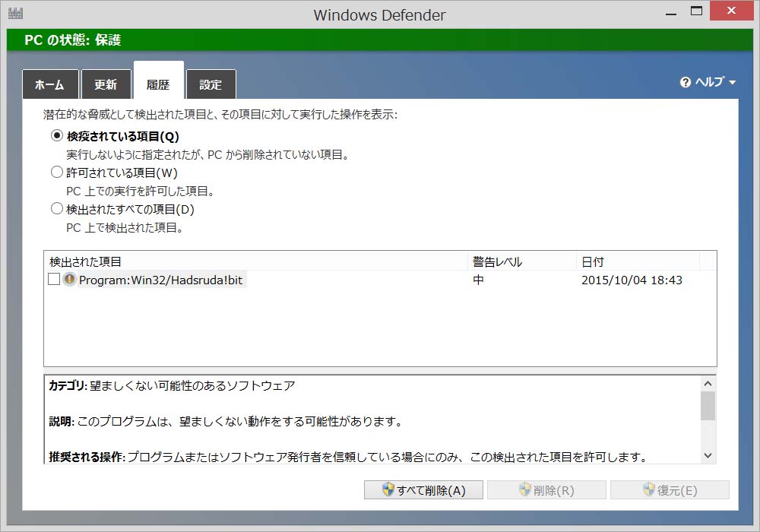Close the Windows Defender window
This screenshot has height=532, width=760.
pyautogui.click(x=731, y=11)
